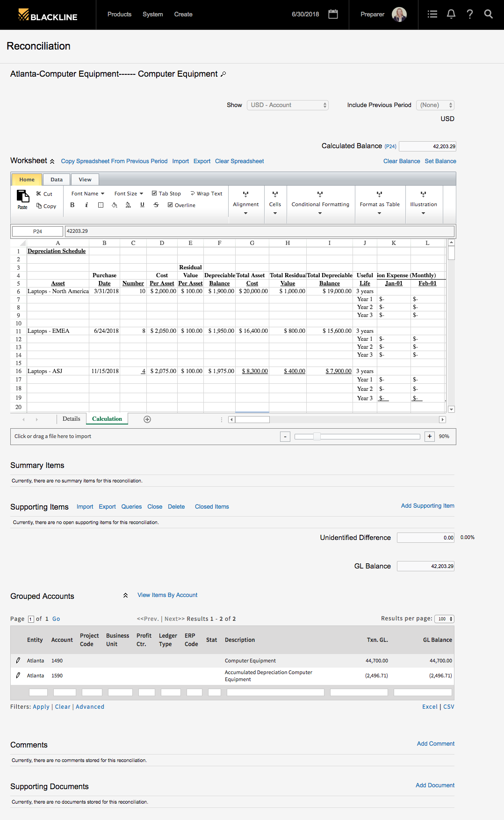
Task: Switch to the Data ribbon tab
Action: [57, 180]
